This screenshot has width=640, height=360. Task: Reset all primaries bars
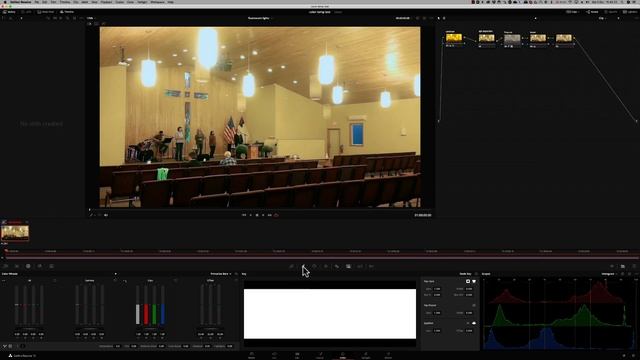[236, 274]
